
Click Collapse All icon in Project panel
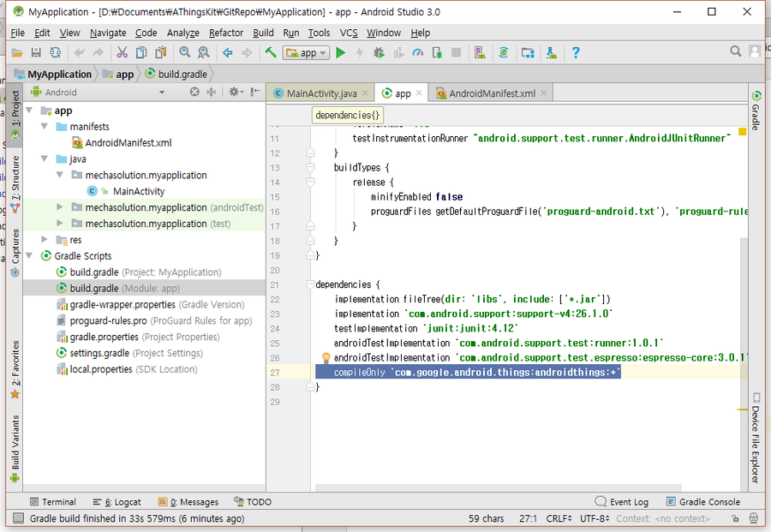pos(212,92)
